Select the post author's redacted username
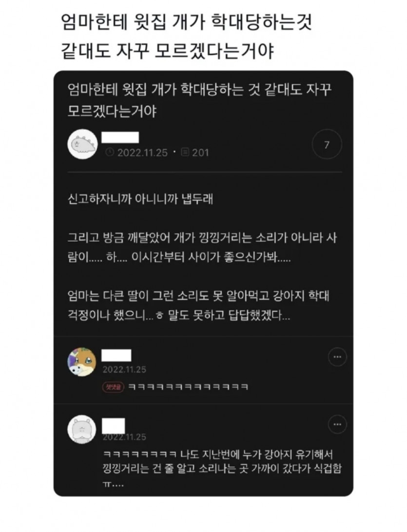Viewport: 407px width, 532px height. pyautogui.click(x=120, y=138)
